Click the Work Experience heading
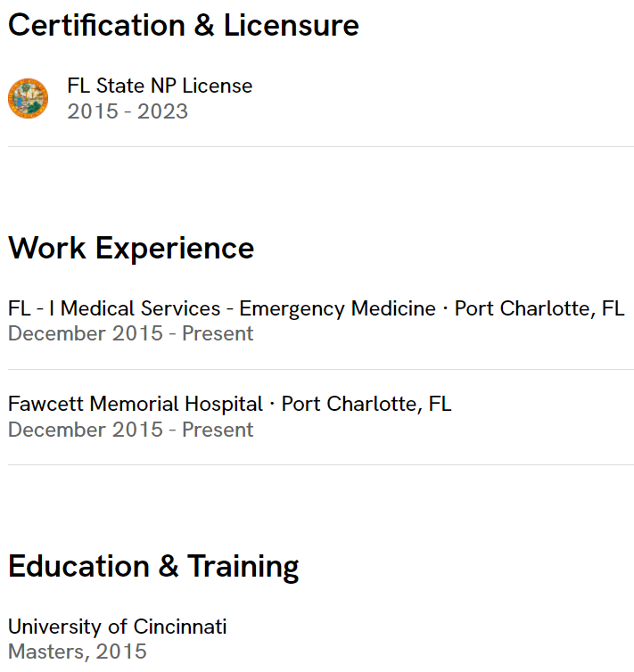Screen dimensions: 634x672 tap(131, 248)
